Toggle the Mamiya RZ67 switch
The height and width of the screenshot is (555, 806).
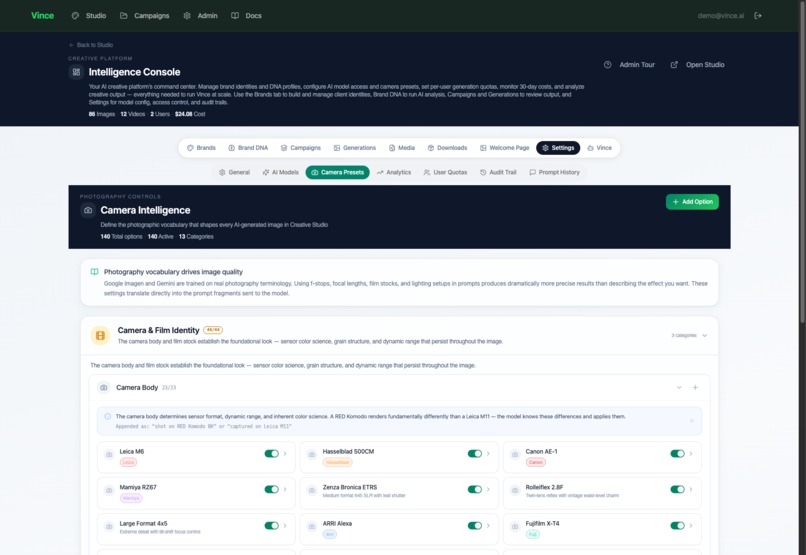pyautogui.click(x=271, y=489)
